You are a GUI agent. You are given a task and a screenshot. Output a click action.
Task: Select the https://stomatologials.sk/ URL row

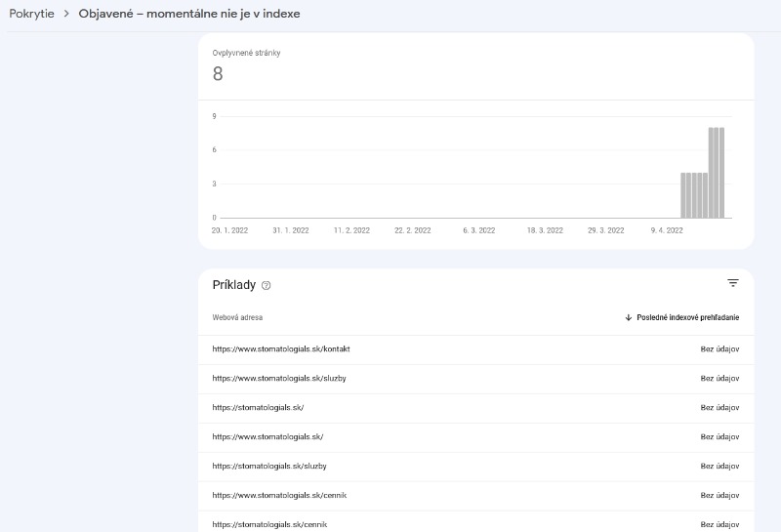[258, 407]
